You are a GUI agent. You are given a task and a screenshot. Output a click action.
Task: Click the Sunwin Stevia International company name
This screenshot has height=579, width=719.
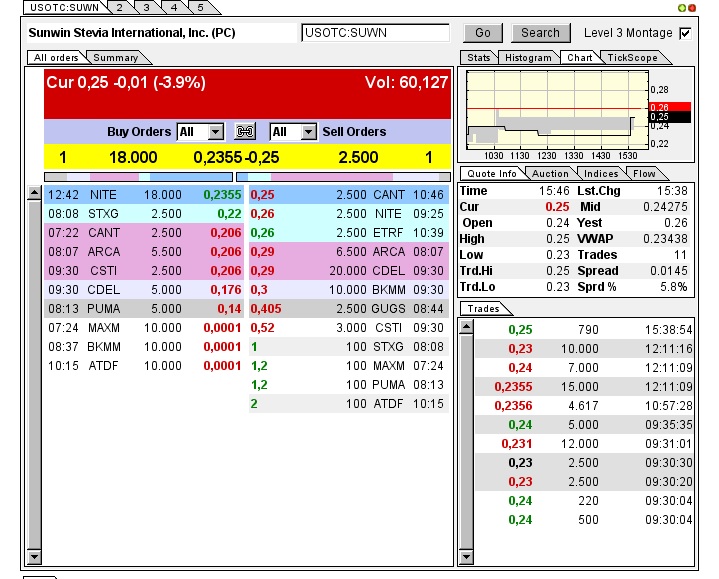click(x=132, y=33)
